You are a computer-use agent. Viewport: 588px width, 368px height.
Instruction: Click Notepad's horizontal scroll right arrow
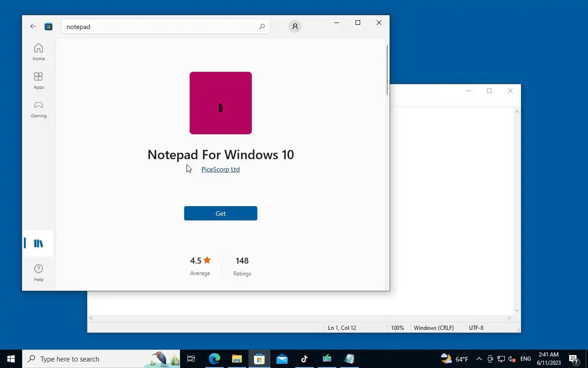click(x=509, y=318)
